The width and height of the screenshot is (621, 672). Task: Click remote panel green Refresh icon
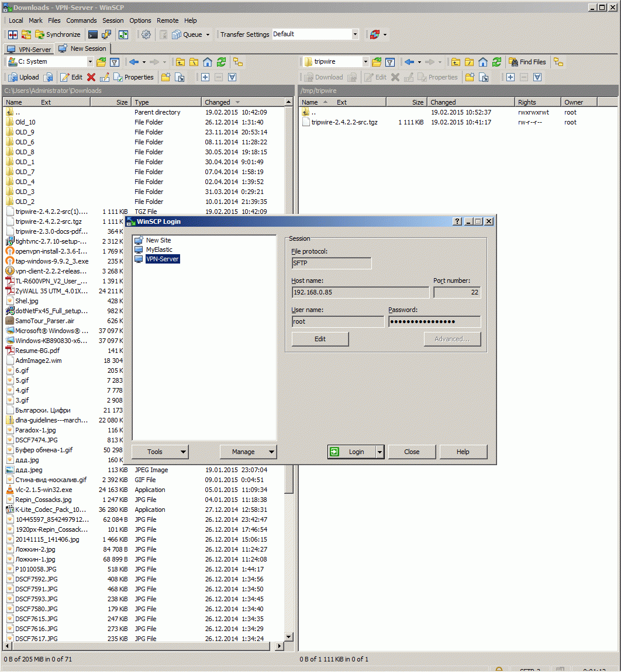[496, 62]
